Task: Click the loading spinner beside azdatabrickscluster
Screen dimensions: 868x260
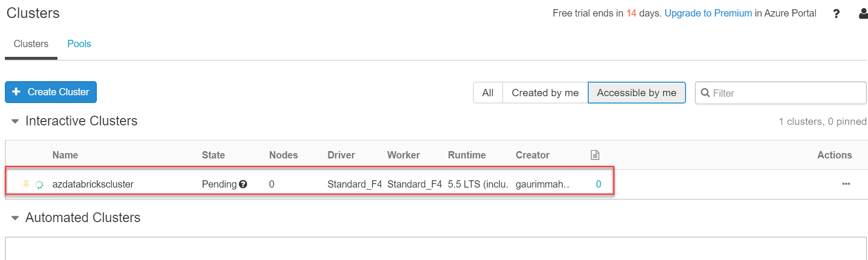Action: [40, 184]
